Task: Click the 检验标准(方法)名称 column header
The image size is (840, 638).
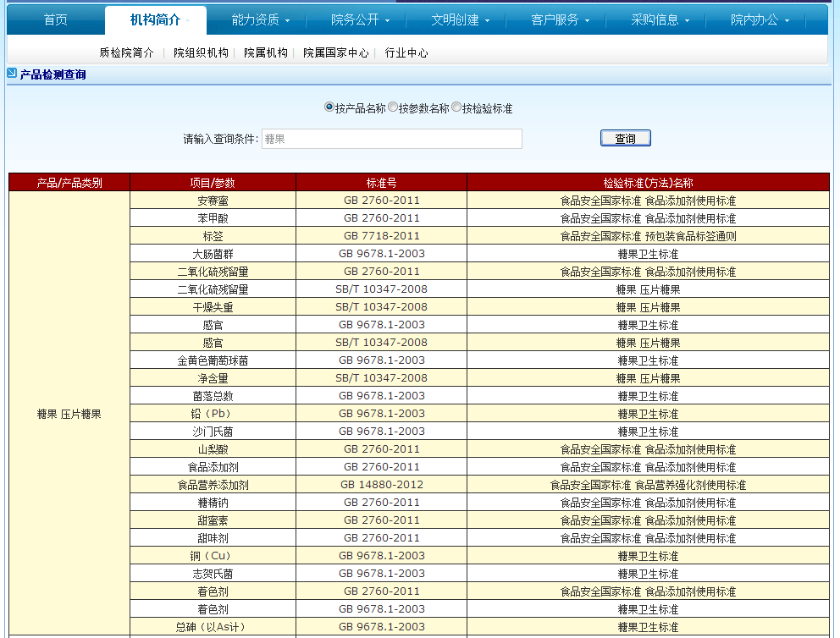Action: click(x=649, y=183)
